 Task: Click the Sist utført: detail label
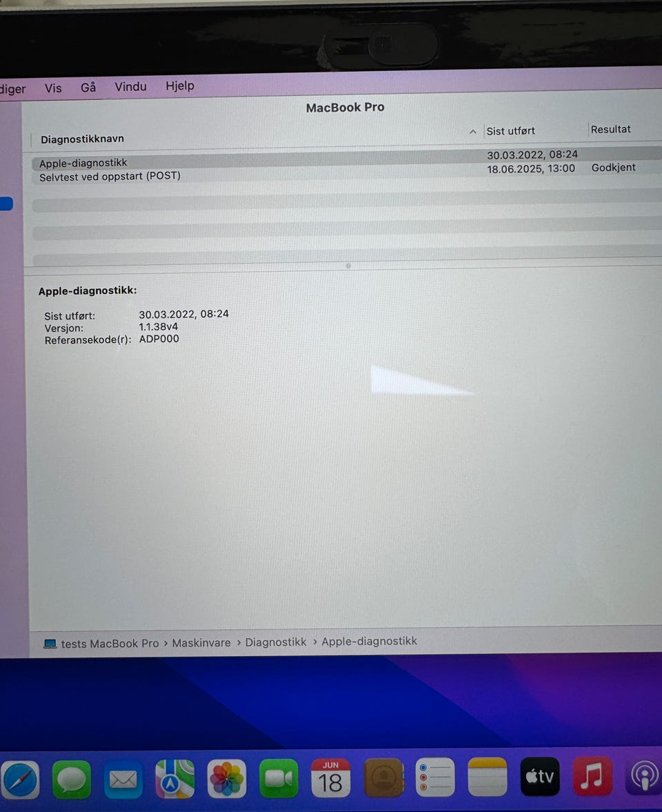pos(70,316)
